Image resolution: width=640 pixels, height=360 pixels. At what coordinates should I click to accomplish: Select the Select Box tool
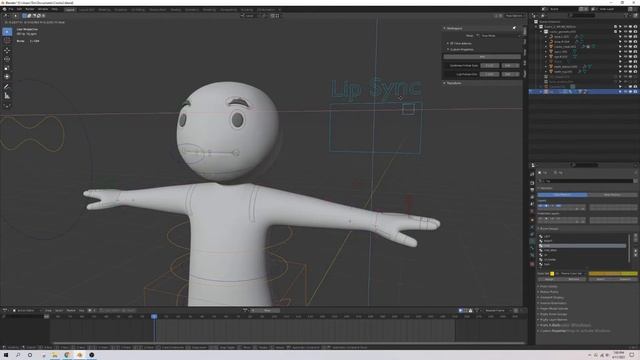click(x=7, y=32)
